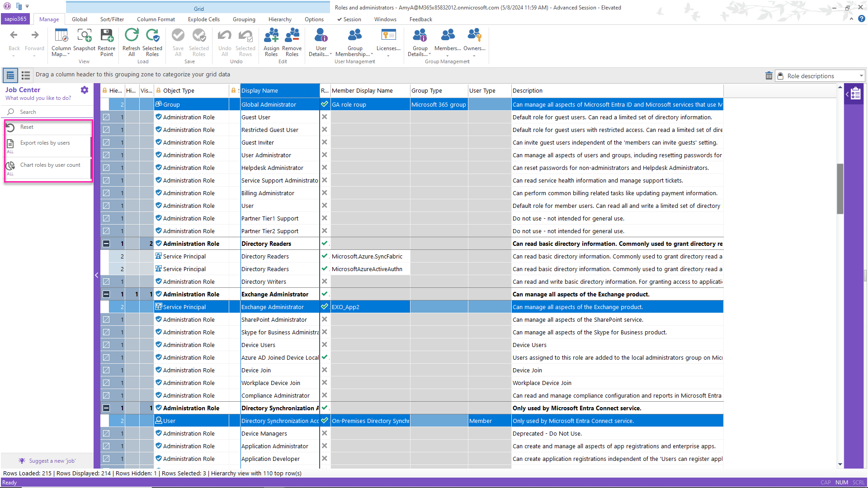
Task: Run Chart roles by user count job
Action: click(48, 168)
